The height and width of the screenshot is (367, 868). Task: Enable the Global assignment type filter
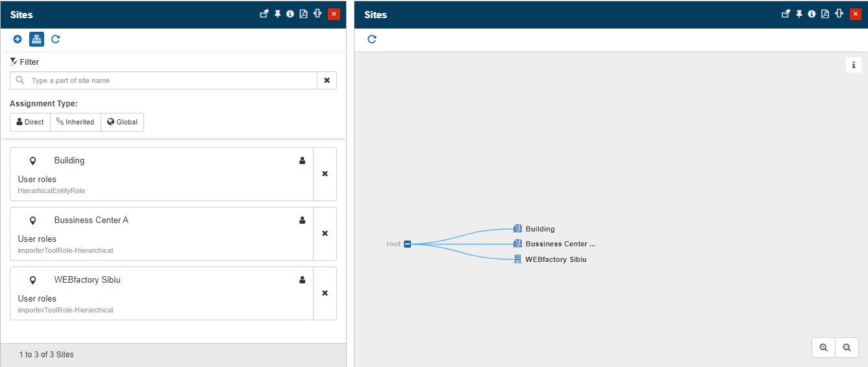coord(122,122)
